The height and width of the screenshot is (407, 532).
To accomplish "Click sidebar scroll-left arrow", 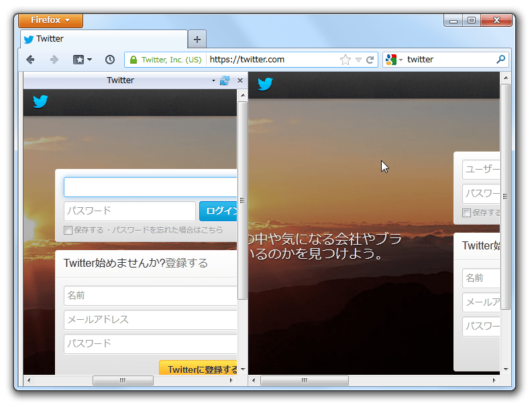I will [29, 381].
